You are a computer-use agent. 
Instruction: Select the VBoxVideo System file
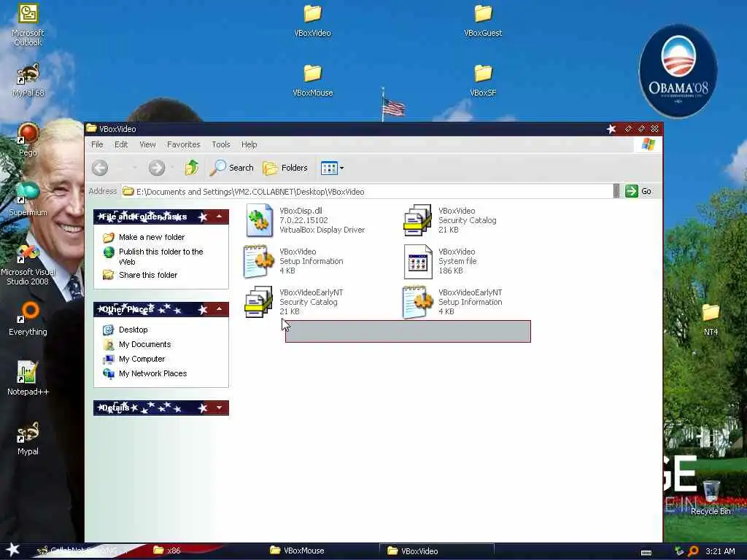point(441,261)
